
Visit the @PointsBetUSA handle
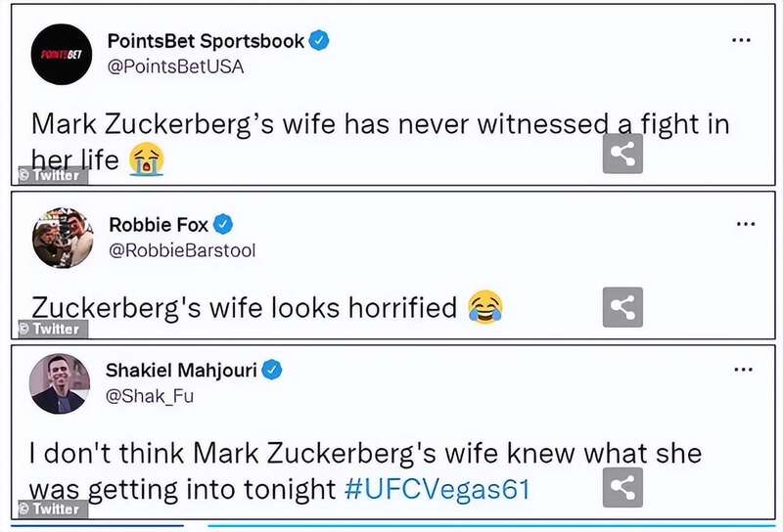175,66
